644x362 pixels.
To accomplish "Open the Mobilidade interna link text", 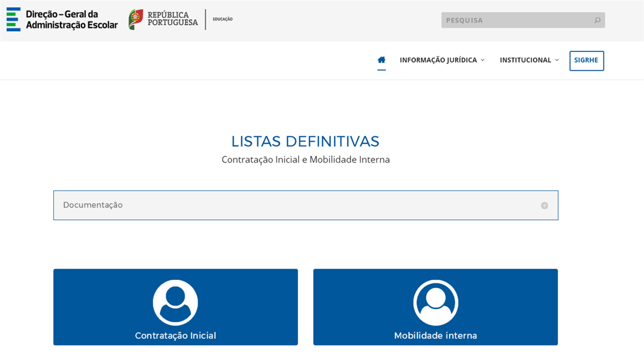I will (436, 336).
